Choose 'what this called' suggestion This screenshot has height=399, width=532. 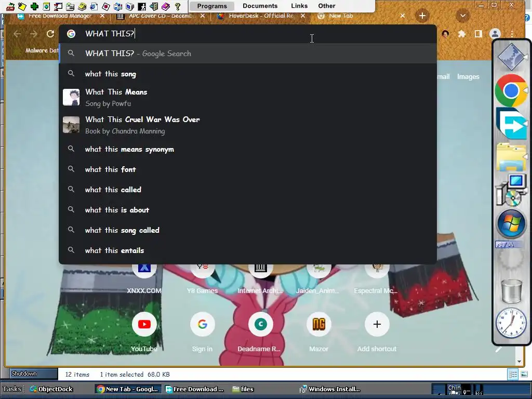tap(248, 190)
